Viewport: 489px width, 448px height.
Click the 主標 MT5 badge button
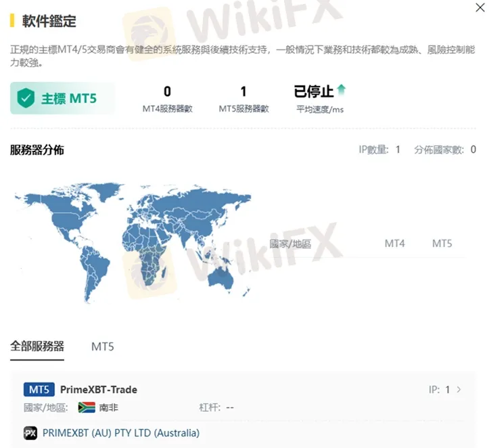[x=62, y=98]
